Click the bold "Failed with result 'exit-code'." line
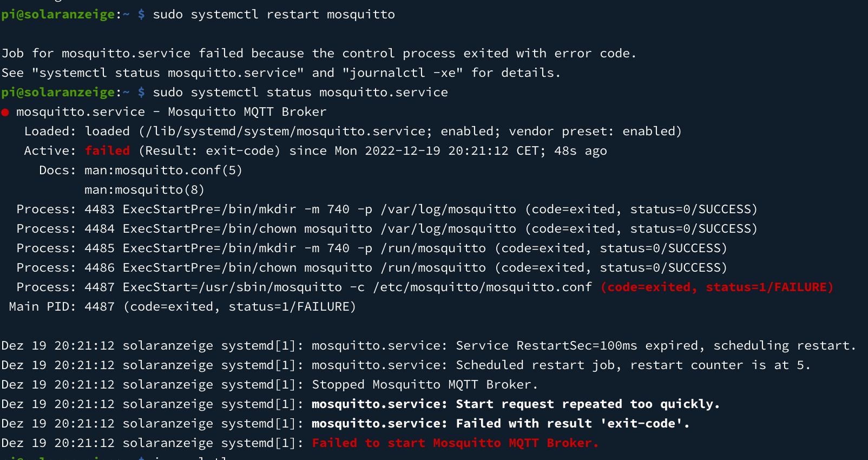This screenshot has height=460, width=868. pos(501,424)
